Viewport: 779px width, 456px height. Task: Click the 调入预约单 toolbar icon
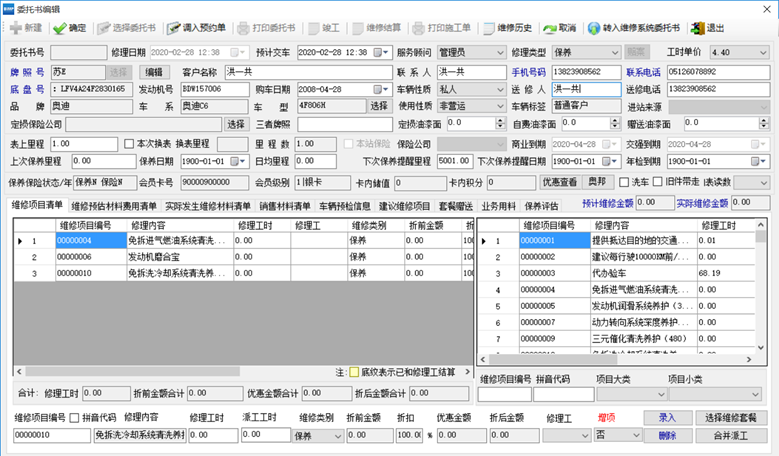coord(174,28)
